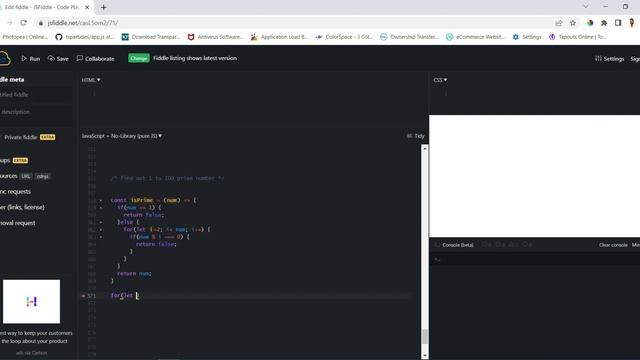Open the Extensions puzzle icon
This screenshot has width=640, height=360.
coord(604,23)
